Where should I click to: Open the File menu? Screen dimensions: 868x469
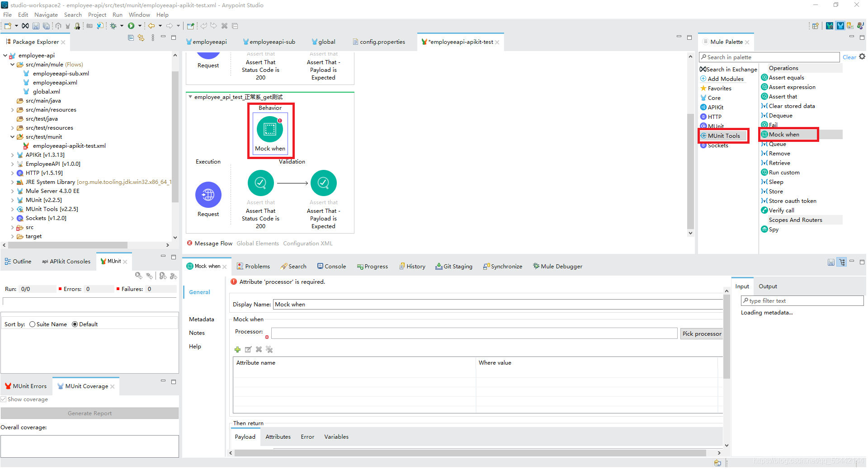(7, 14)
